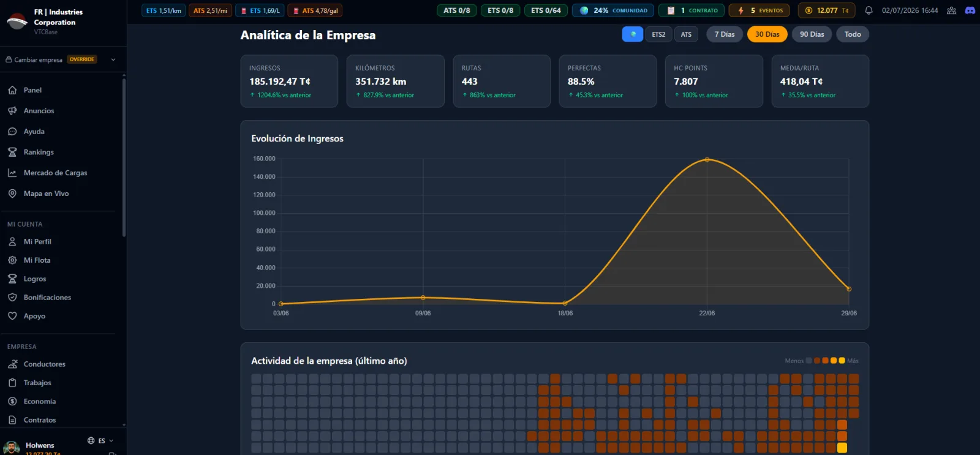The width and height of the screenshot is (980, 455).
Task: Select the 90 Días time range
Action: [812, 34]
